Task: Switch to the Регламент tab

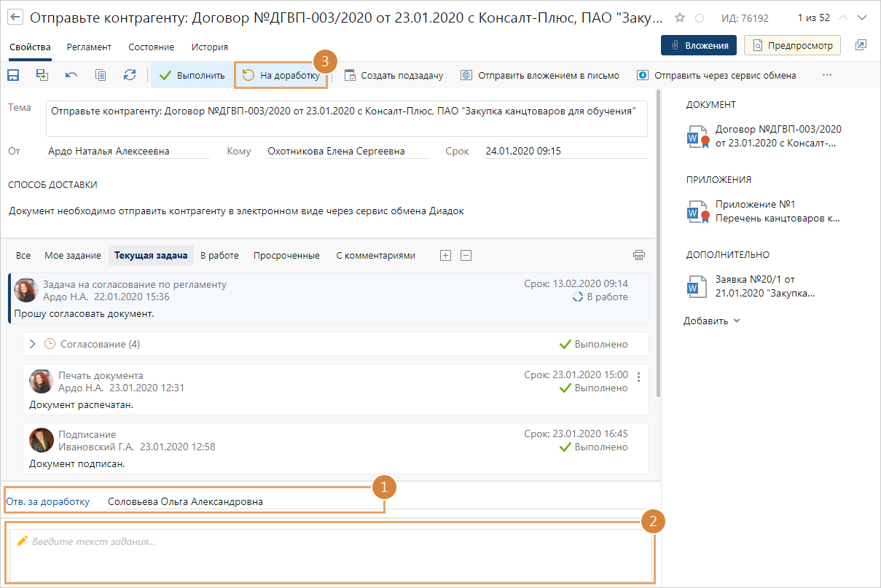Action: pos(89,47)
